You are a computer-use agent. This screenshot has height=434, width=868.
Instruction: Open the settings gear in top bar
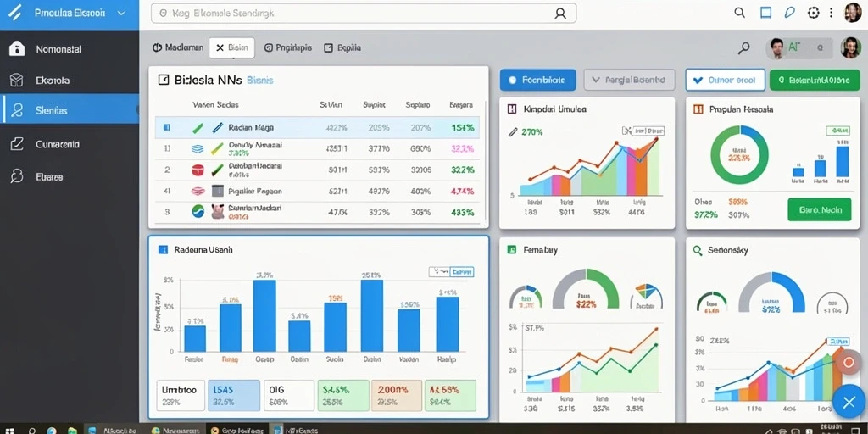pyautogui.click(x=813, y=13)
